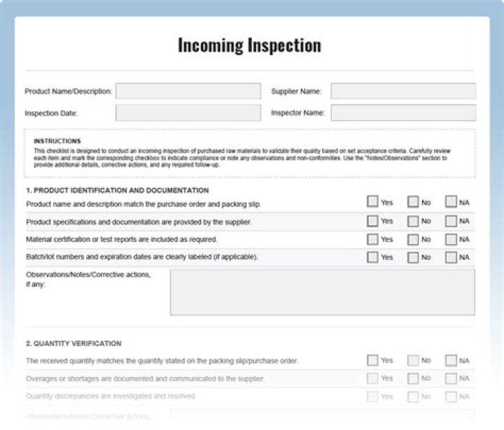Click the Supplier Name text field
The height and width of the screenshot is (430, 504).
402,92
